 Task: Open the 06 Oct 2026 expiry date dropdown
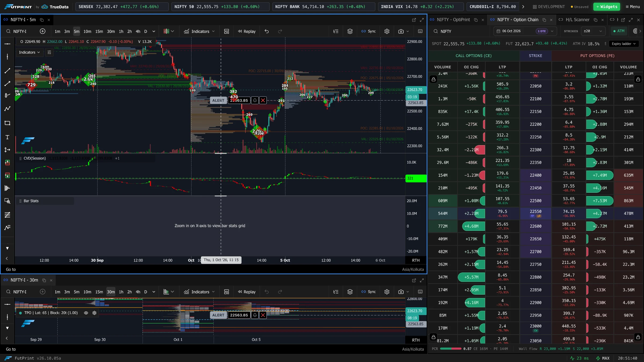(x=525, y=31)
